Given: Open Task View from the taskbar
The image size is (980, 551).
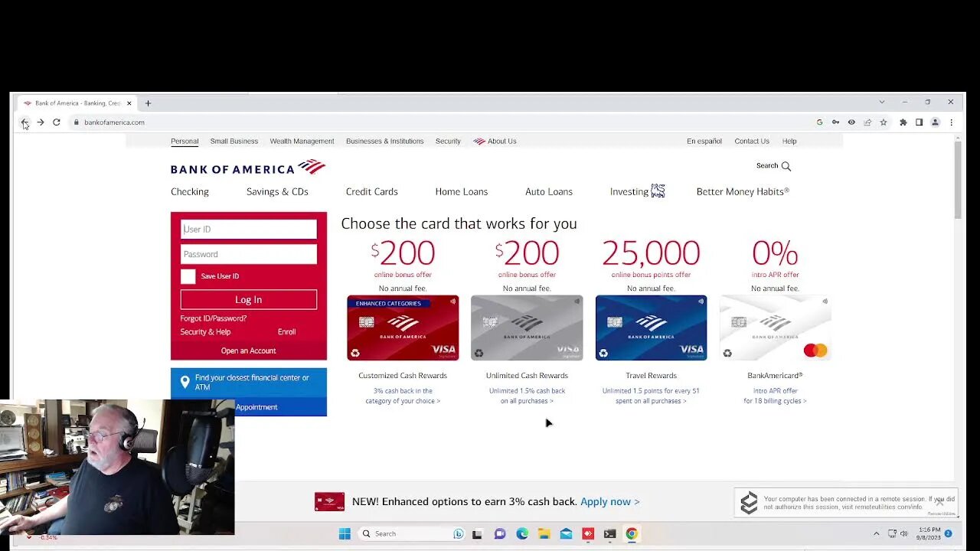Looking at the screenshot, I should [x=477, y=534].
